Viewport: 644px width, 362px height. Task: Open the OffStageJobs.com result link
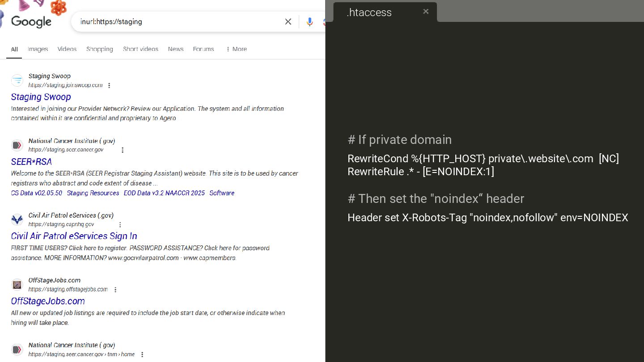coord(48,301)
